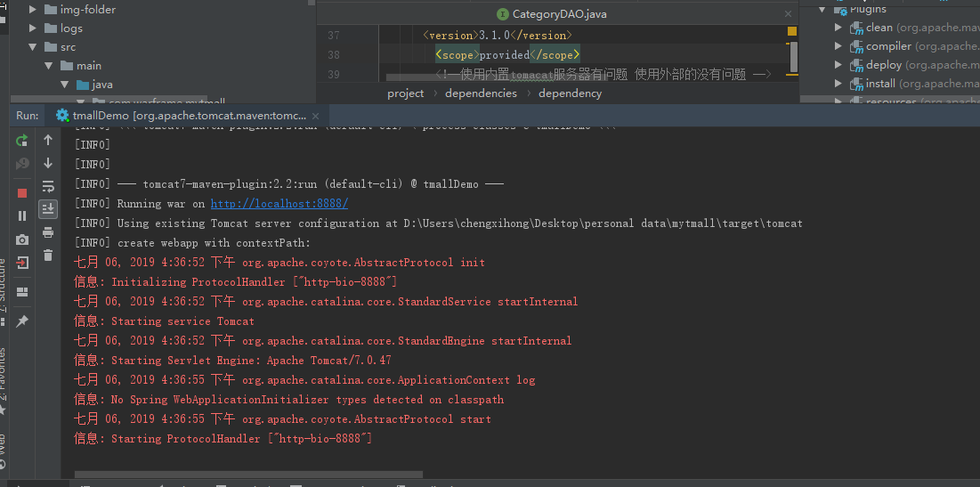Open the Favorites tool window tab
The height and width of the screenshot is (487, 980).
pyautogui.click(x=4, y=375)
